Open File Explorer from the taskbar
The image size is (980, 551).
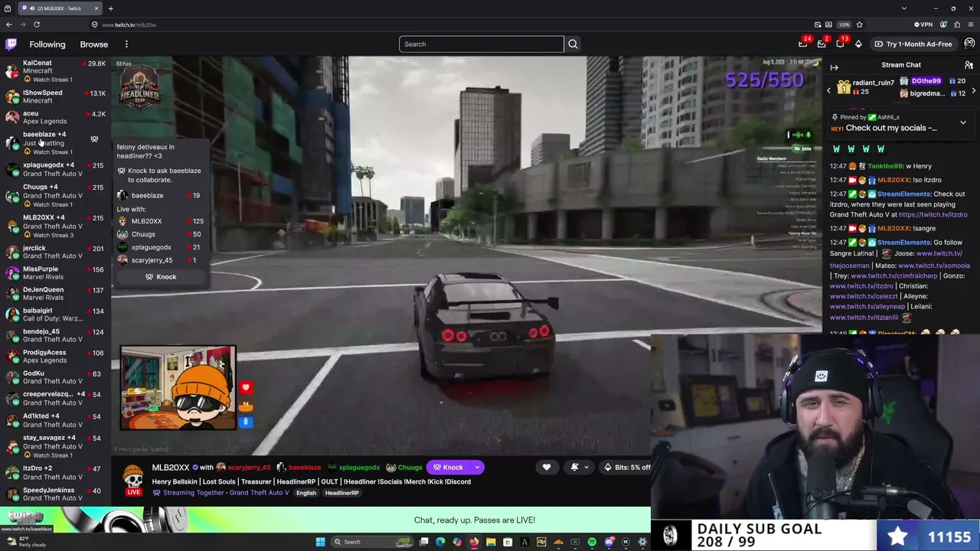(x=491, y=542)
